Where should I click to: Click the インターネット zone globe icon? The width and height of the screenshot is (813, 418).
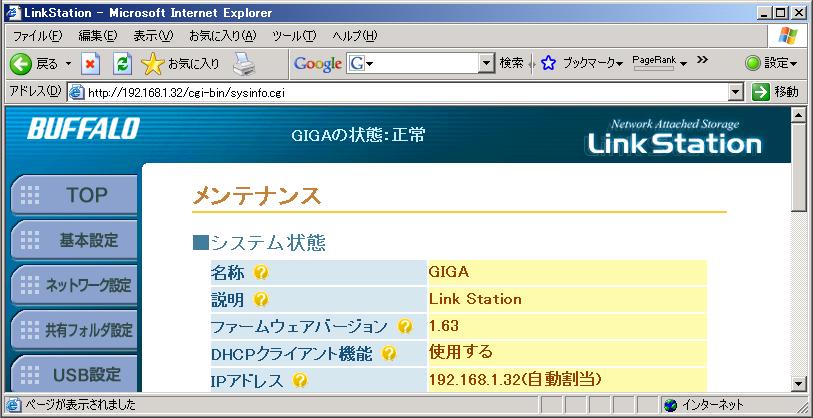pos(670,405)
